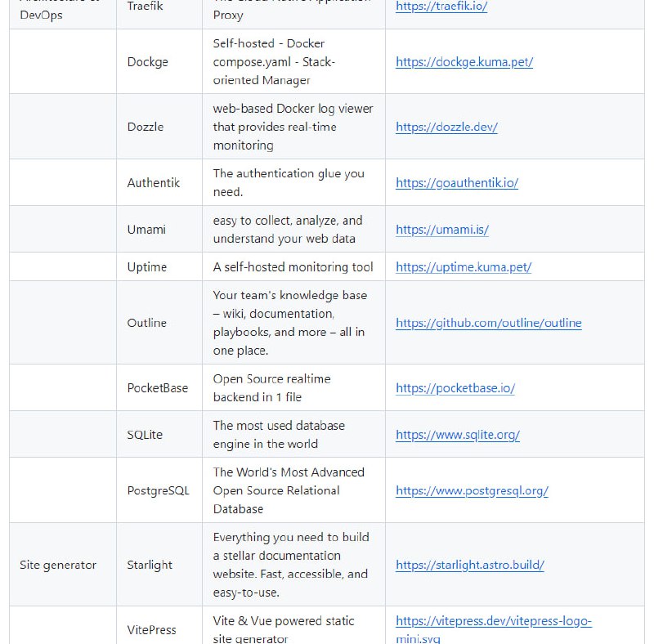Open the github.com/outline/outline link

point(488,323)
